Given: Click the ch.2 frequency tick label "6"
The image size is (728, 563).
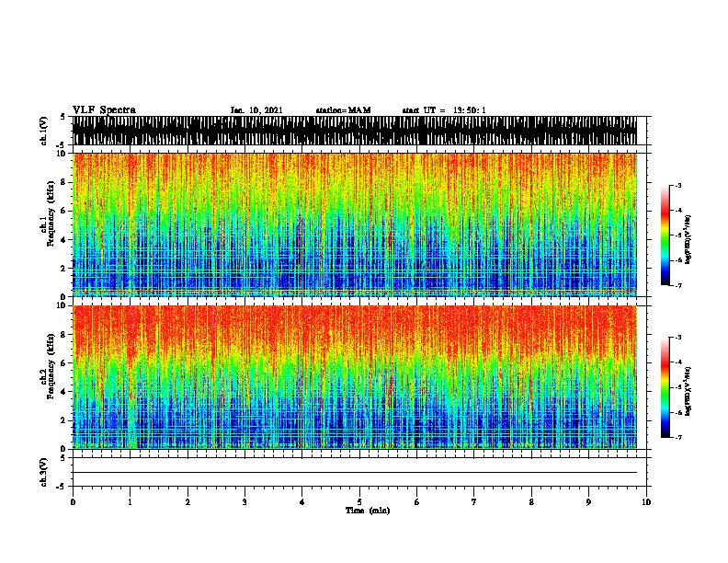Looking at the screenshot, I should tap(63, 363).
